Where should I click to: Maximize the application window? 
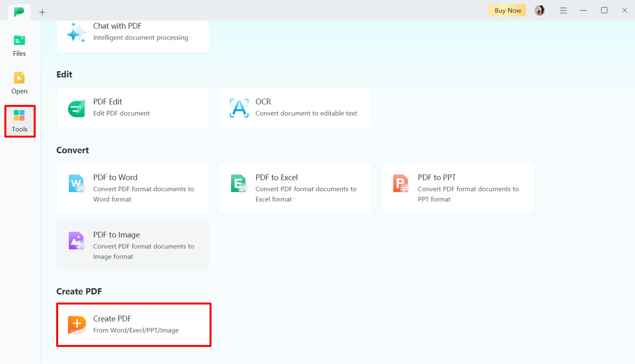click(x=604, y=10)
